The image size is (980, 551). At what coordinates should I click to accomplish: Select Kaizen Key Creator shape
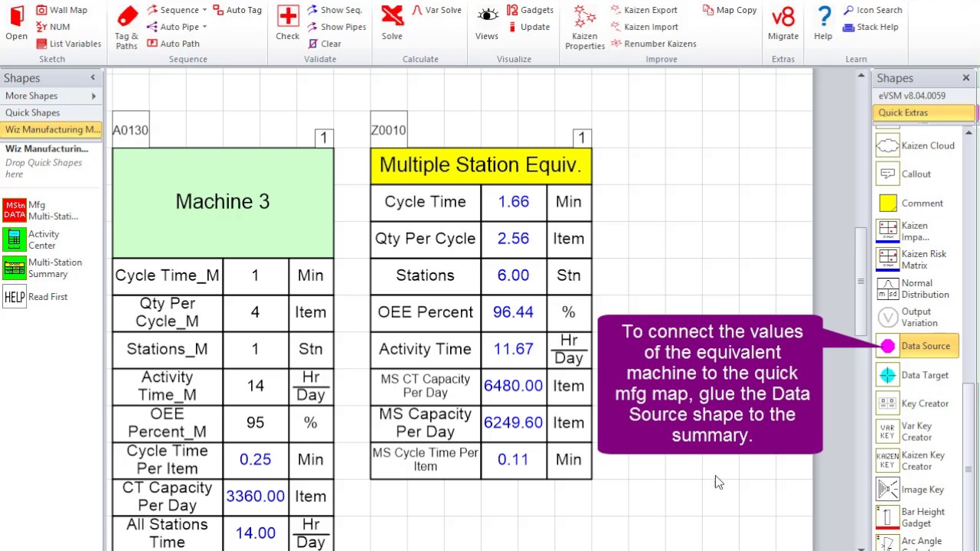point(911,461)
